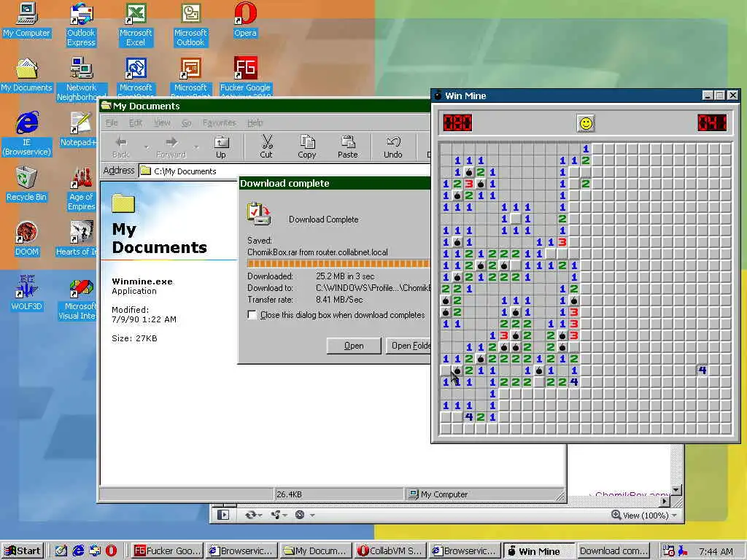Screen dimensions: 747x560
Task: Select the WOLF3D desktop icon
Action: tap(26, 293)
